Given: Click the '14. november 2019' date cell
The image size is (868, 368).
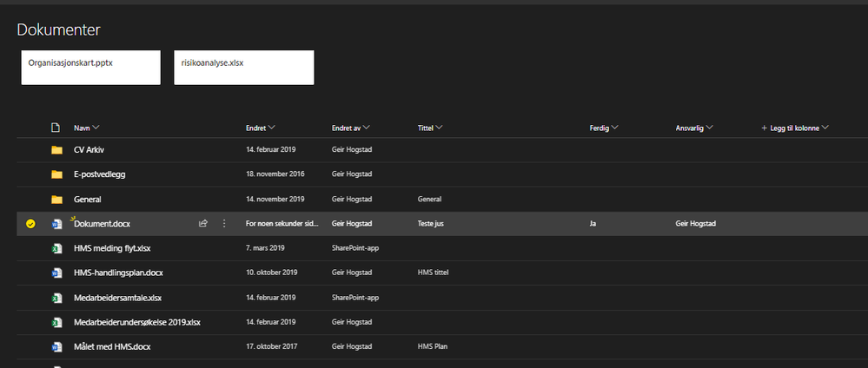Looking at the screenshot, I should (x=275, y=200).
